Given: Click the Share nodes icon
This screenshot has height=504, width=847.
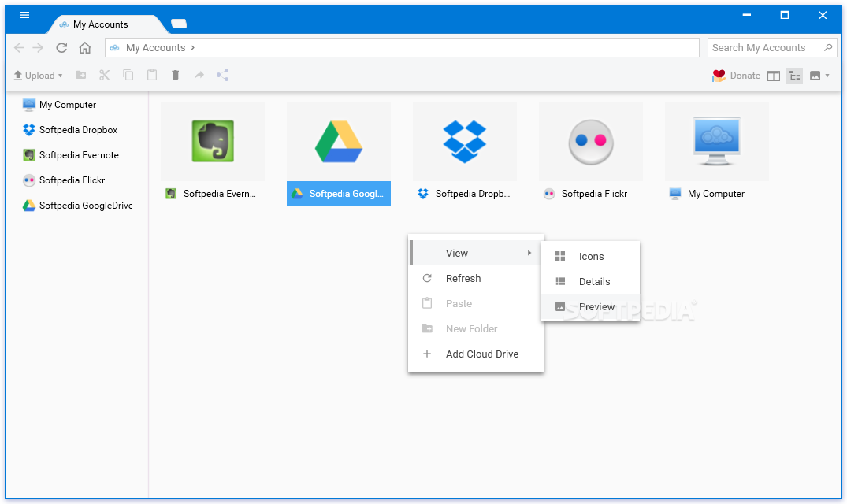Looking at the screenshot, I should [222, 75].
